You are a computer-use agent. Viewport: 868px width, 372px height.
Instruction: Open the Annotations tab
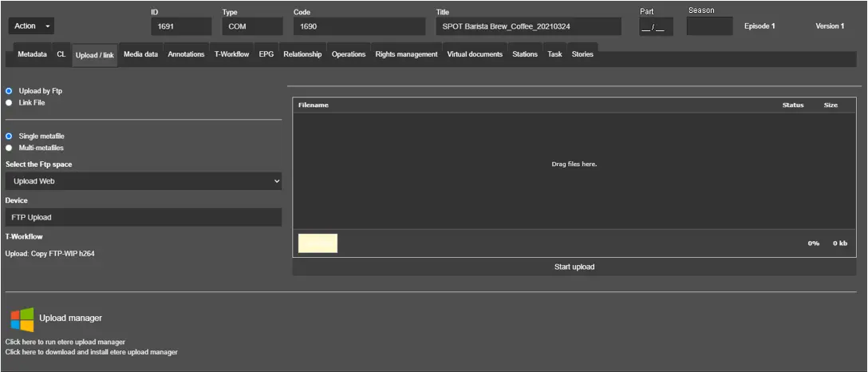(186, 54)
